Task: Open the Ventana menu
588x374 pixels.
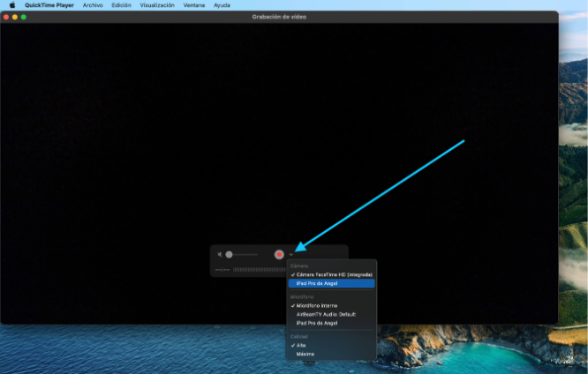Action: click(x=194, y=5)
